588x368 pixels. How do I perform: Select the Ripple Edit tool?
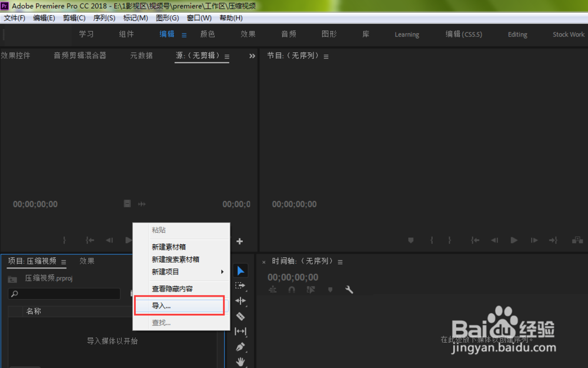[240, 301]
